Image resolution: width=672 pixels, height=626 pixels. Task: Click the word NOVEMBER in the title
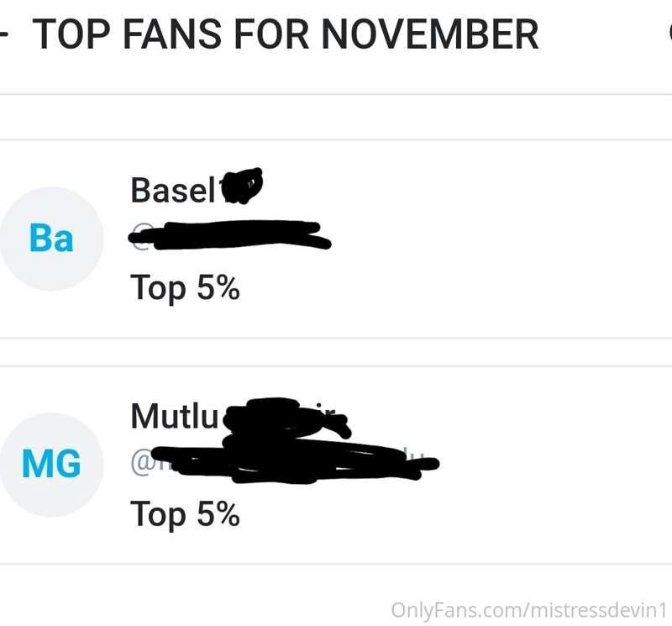click(x=430, y=34)
